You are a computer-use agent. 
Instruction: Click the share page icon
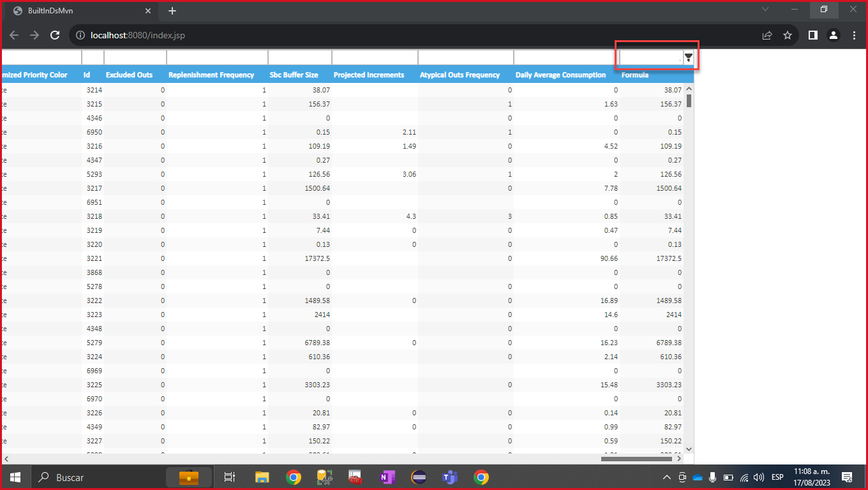click(x=767, y=36)
